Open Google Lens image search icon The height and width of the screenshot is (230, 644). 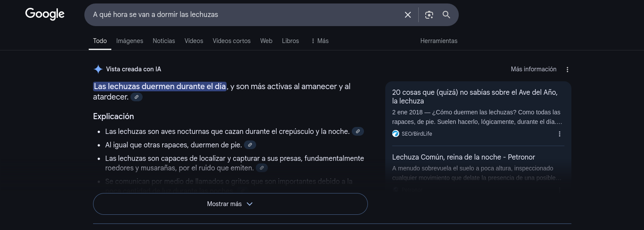point(429,15)
